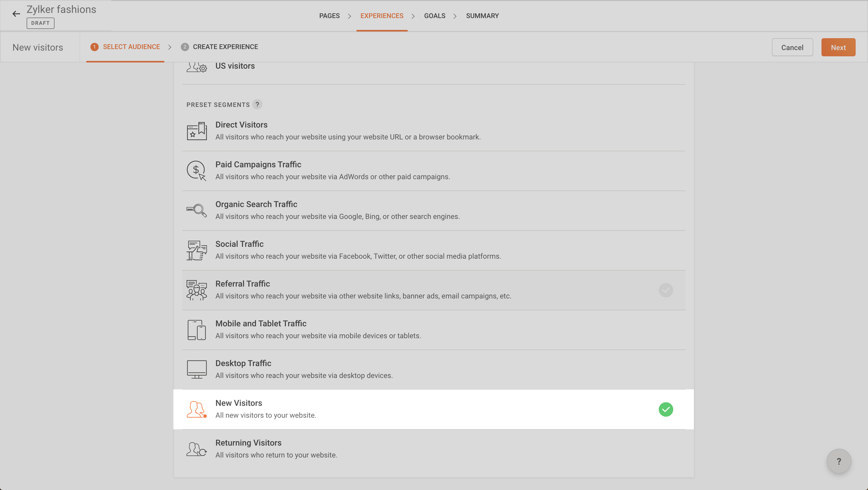Image resolution: width=868 pixels, height=490 pixels.
Task: Click Paid Campaigns description mentioning AdWords
Action: pos(332,177)
